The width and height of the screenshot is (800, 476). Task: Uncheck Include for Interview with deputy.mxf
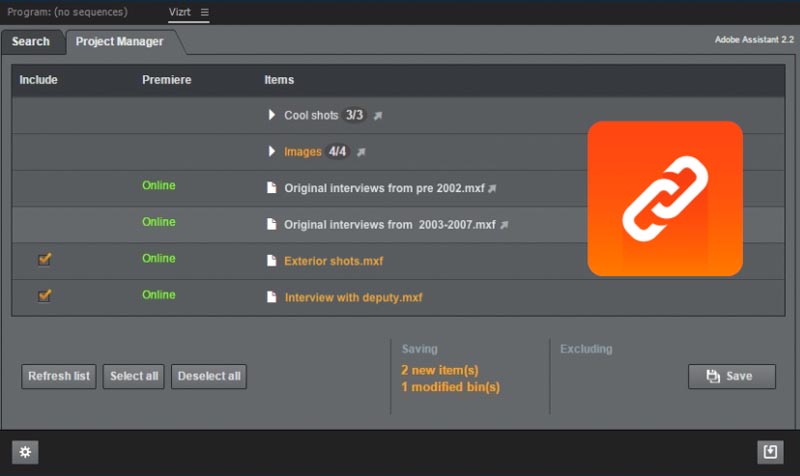(x=44, y=295)
